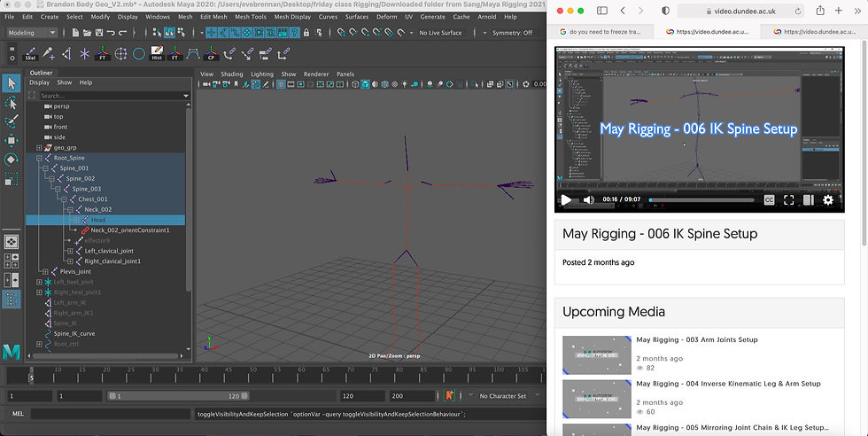Click the CP center pivot shelf icon
The width and height of the screenshot is (868, 436).
[211, 53]
